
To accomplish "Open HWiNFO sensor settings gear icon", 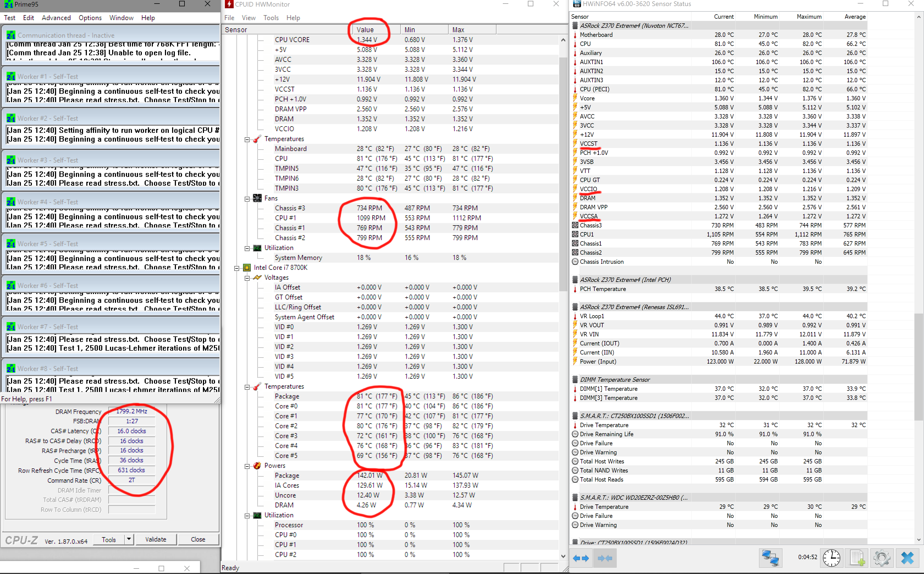I will (x=882, y=558).
